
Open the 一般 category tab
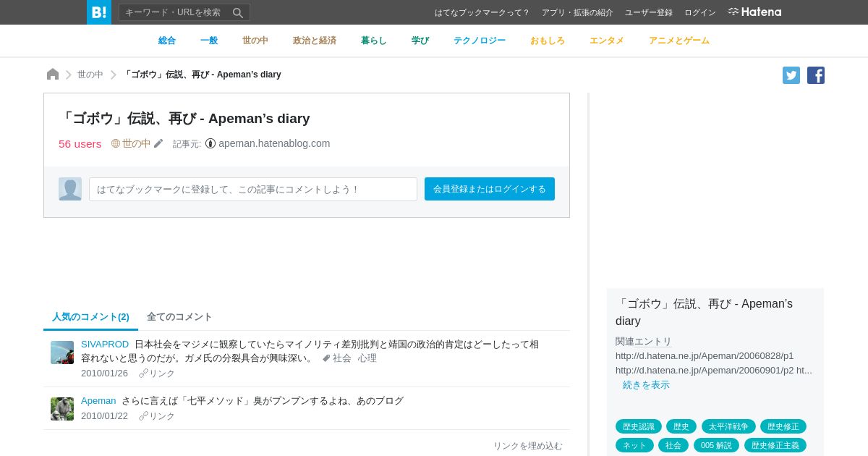pyautogui.click(x=209, y=41)
